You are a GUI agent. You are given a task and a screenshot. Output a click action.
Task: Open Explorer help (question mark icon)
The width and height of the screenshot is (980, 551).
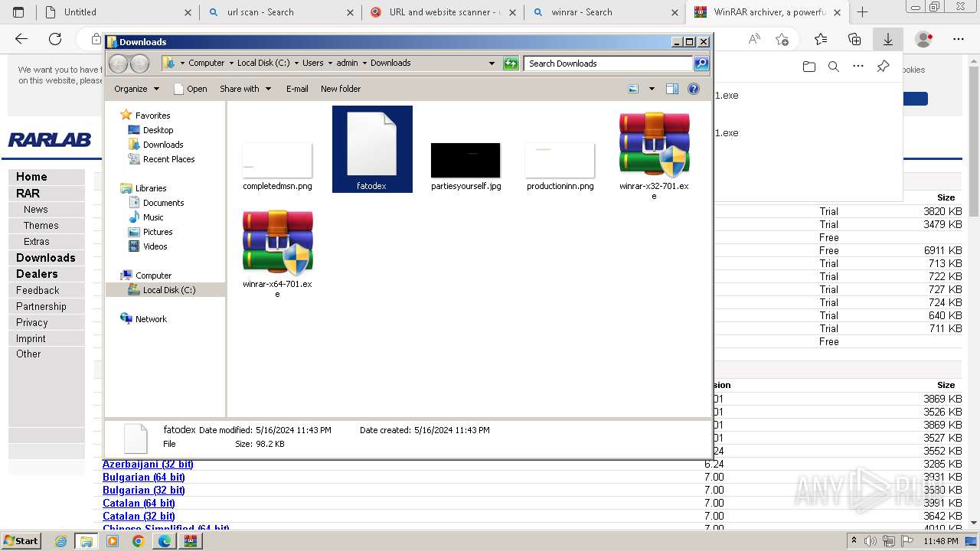694,89
